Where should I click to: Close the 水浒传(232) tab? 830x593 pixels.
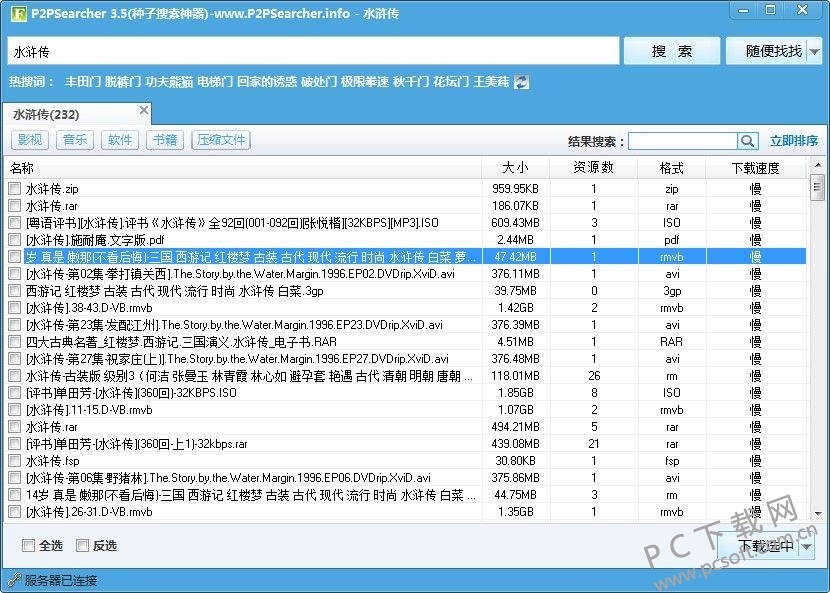click(x=143, y=110)
